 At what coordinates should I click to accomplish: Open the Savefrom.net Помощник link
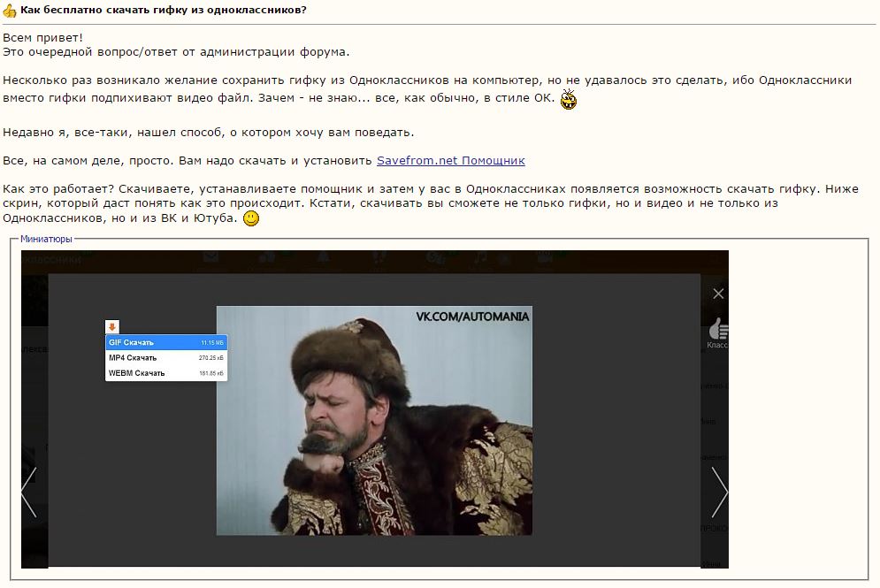click(450, 160)
